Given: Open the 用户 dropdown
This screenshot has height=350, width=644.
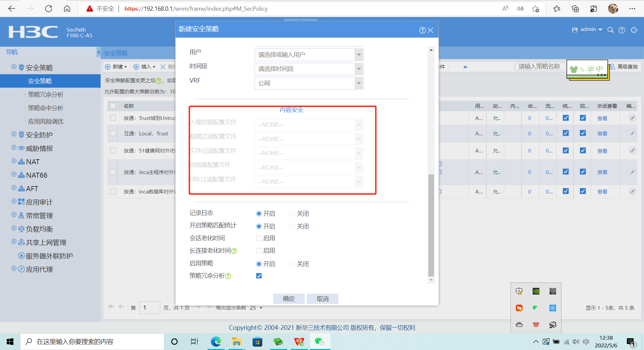Looking at the screenshot, I should click(359, 55).
